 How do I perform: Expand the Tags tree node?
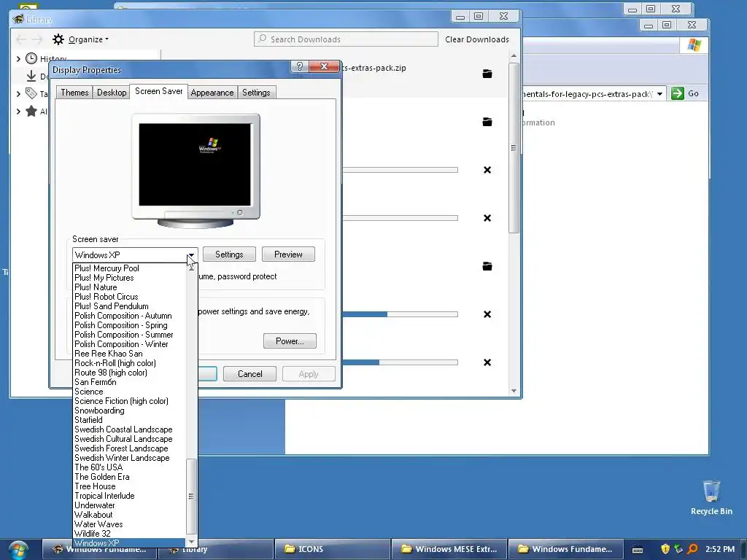tap(18, 94)
